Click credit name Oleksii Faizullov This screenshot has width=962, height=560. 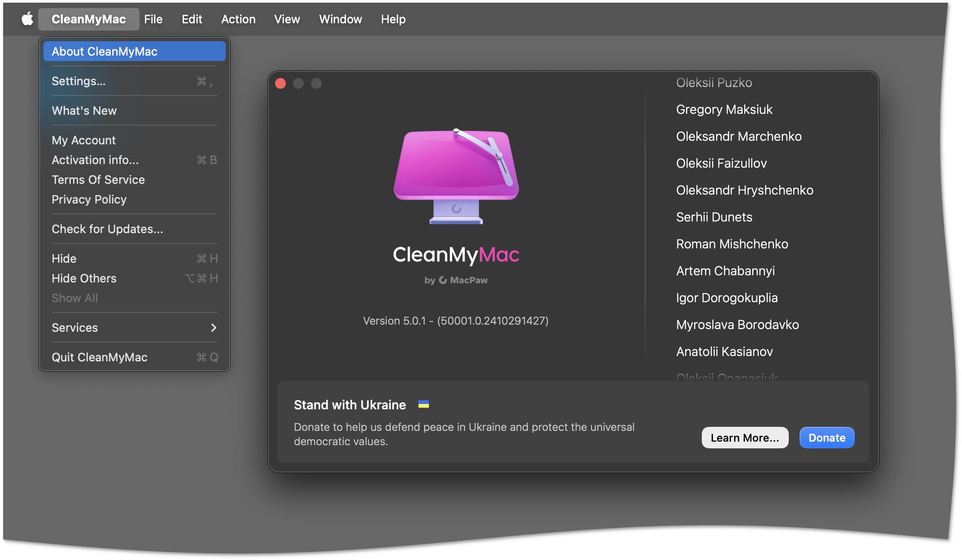click(x=721, y=163)
